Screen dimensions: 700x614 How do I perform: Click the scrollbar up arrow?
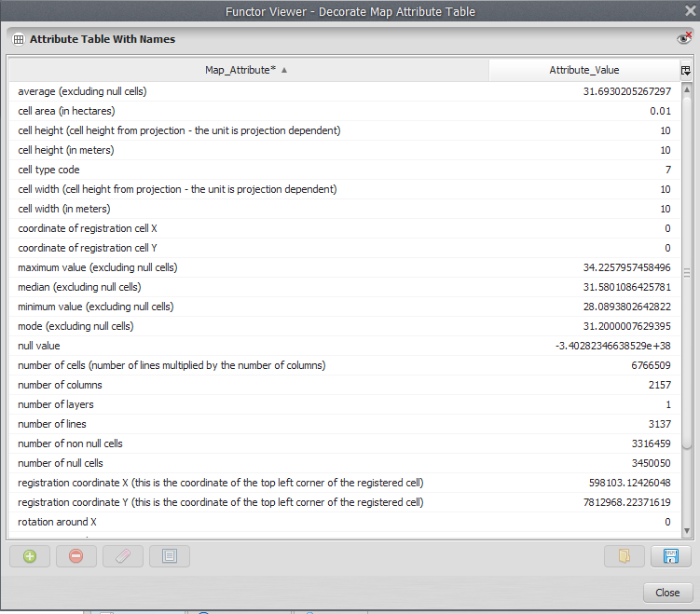687,89
